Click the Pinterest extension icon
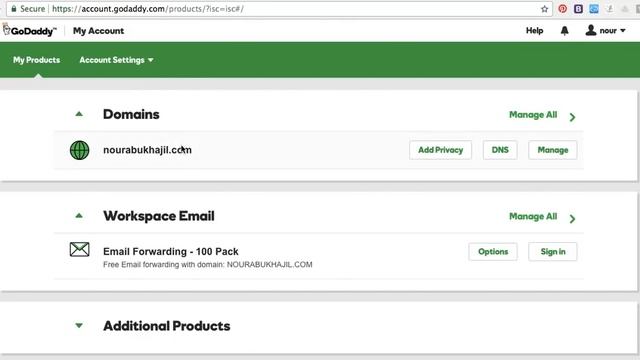This screenshot has width=640, height=360. [562, 9]
